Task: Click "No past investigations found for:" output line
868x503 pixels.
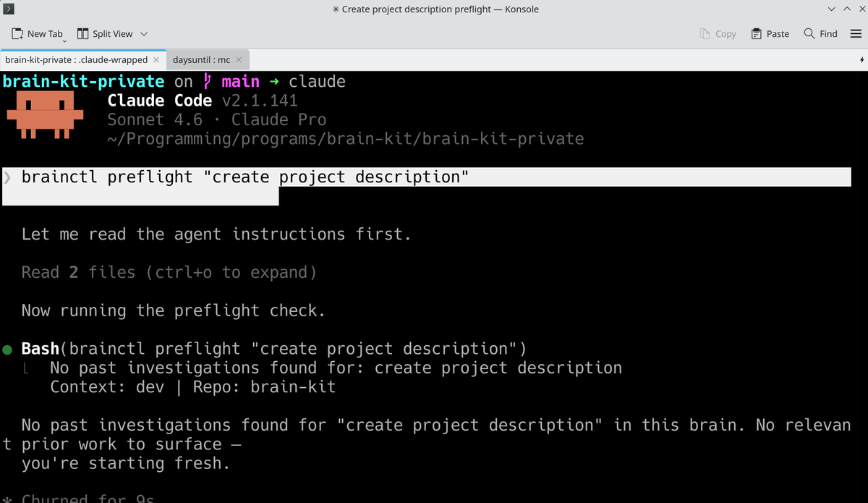Action: (x=336, y=368)
